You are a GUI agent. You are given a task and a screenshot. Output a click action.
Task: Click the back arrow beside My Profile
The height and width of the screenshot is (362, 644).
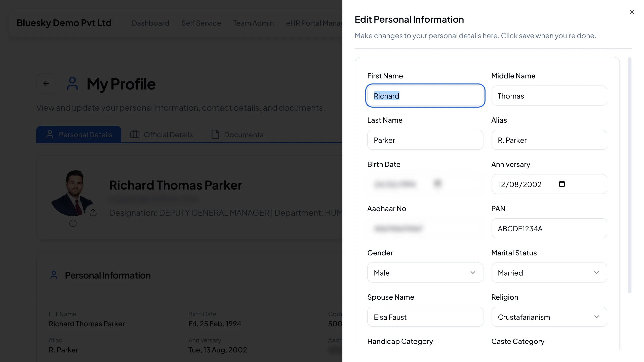point(46,83)
